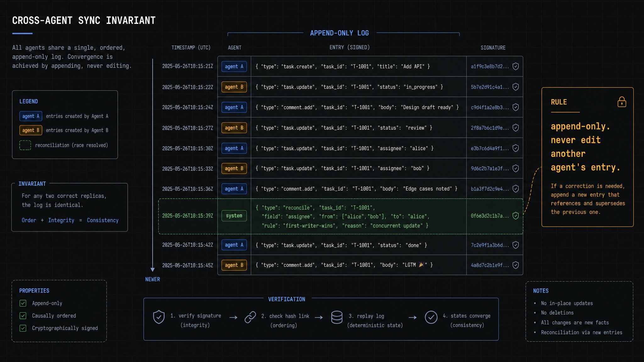Viewport: 644px width, 362px height.
Task: Click signature hash 7c2e9f1a3b6d
Action: [x=490, y=245]
